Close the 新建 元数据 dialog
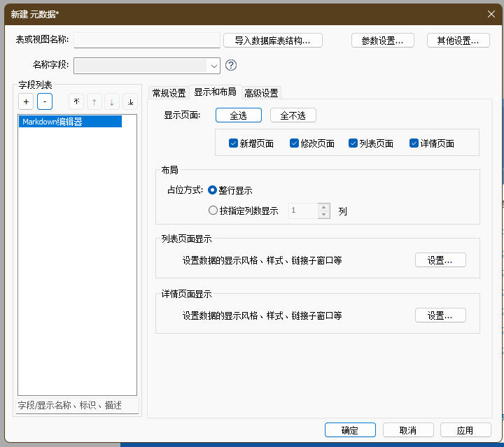This screenshot has height=447, width=504. 491,13
